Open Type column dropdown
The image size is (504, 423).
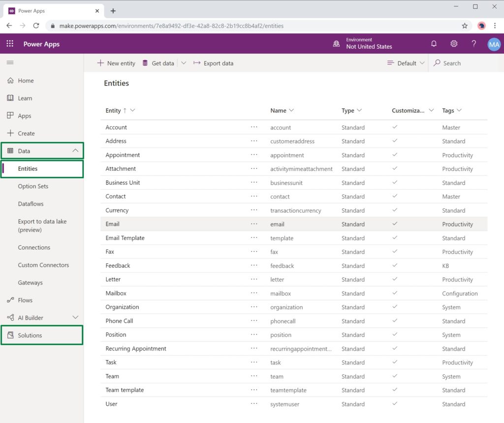(359, 110)
